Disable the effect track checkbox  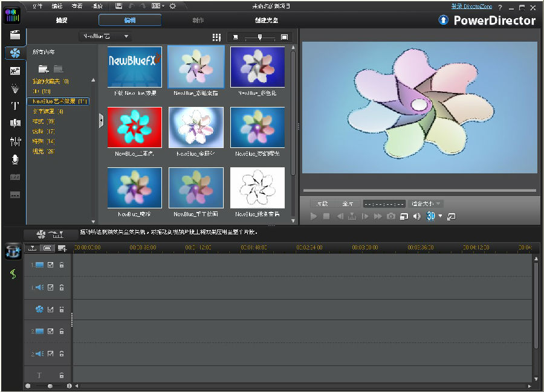point(51,310)
